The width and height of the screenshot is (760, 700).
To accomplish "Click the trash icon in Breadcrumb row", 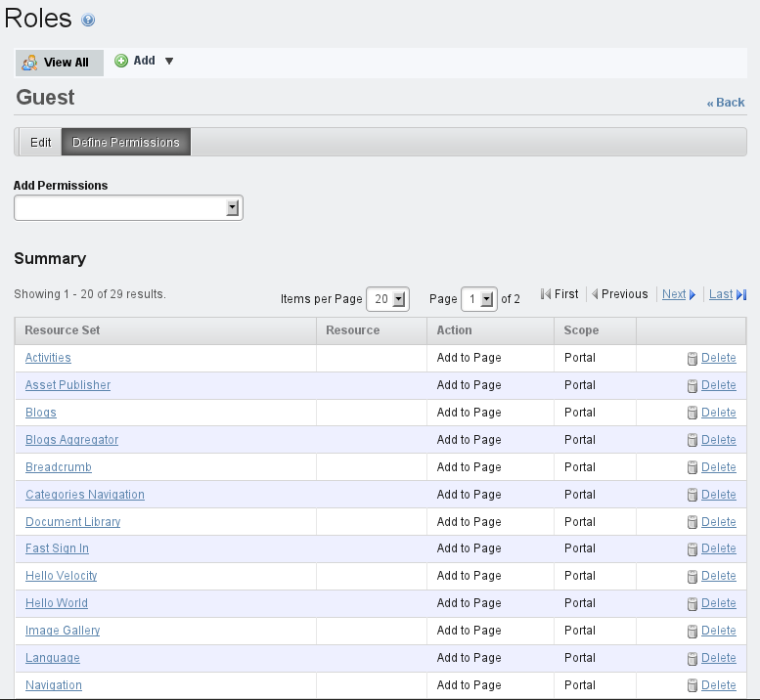I will [x=693, y=467].
